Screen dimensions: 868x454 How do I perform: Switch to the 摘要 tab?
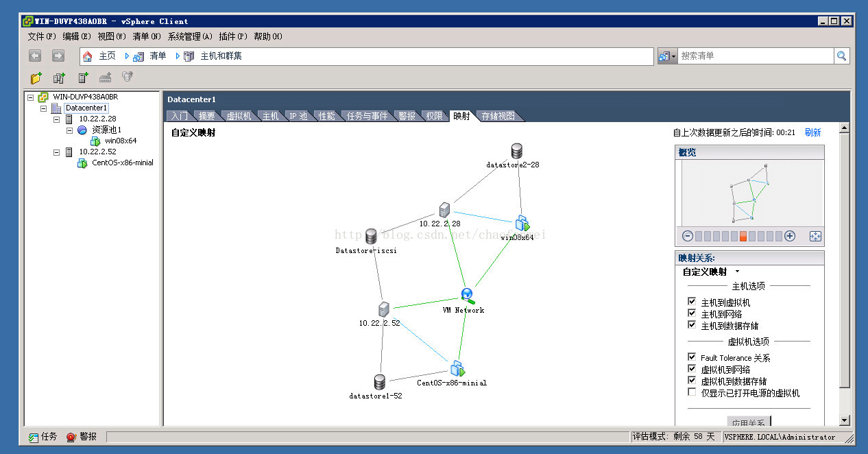(206, 116)
